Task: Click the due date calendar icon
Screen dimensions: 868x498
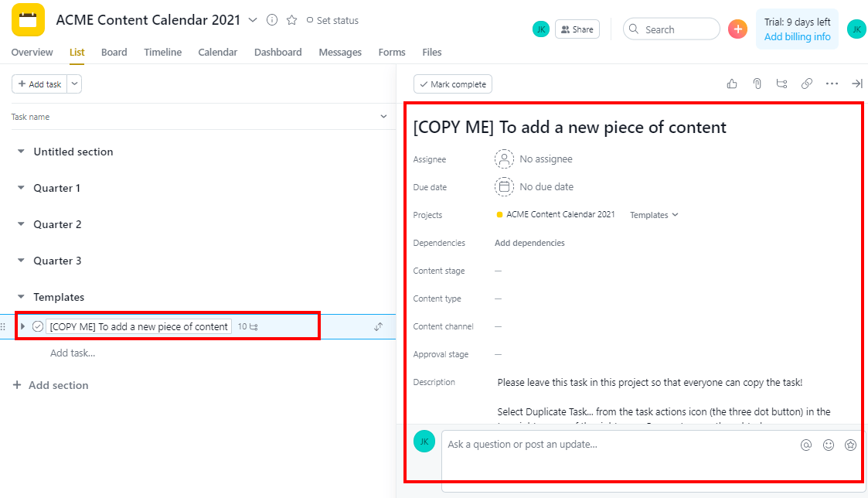Action: click(x=504, y=186)
